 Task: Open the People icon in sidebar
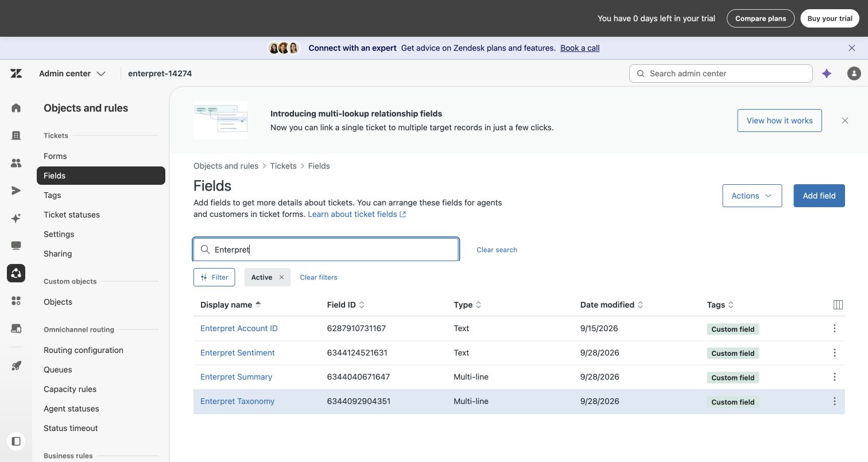click(16, 163)
